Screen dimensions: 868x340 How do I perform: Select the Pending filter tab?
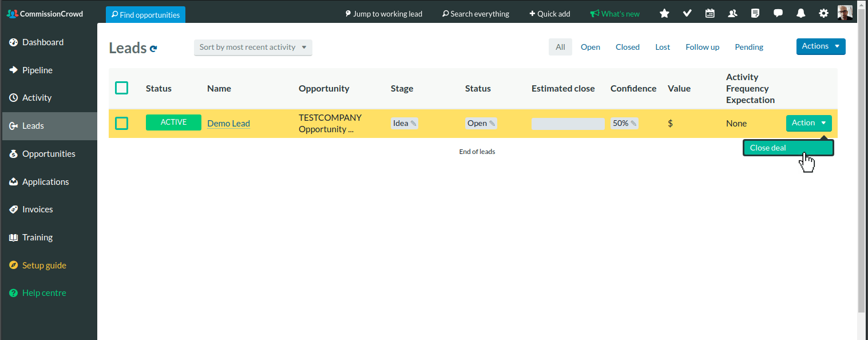point(749,47)
